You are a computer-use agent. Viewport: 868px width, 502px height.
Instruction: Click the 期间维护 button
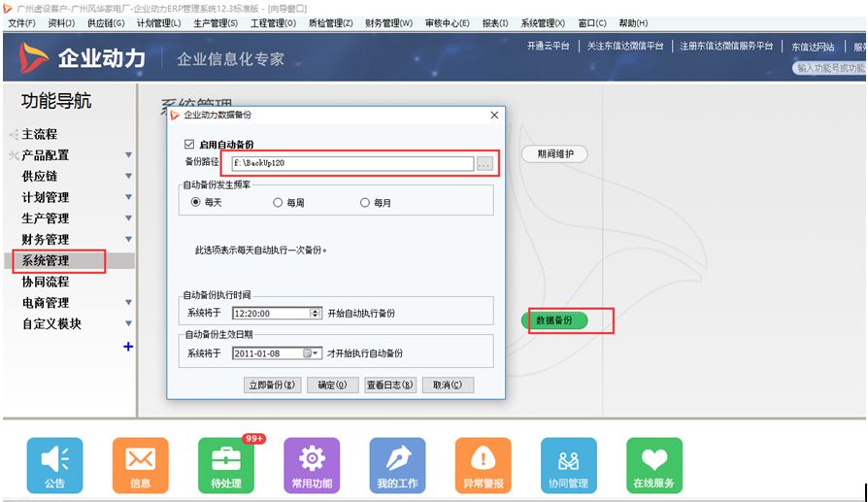554,153
